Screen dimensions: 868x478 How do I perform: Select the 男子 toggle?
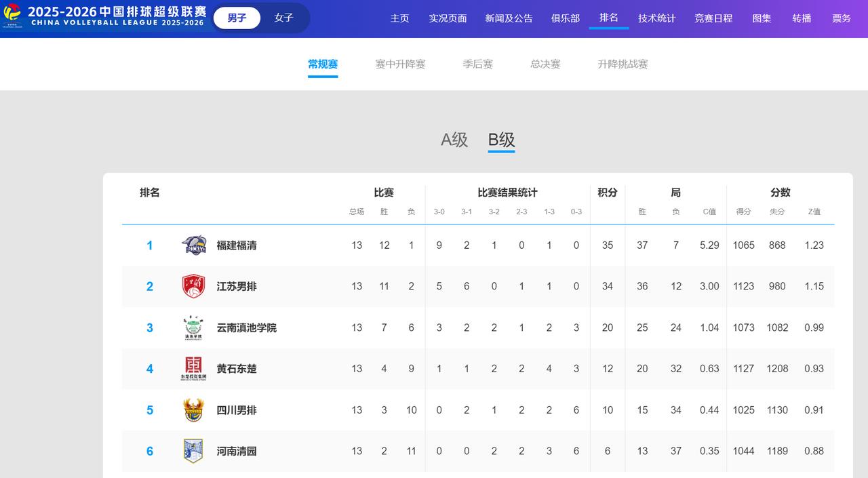click(x=237, y=18)
